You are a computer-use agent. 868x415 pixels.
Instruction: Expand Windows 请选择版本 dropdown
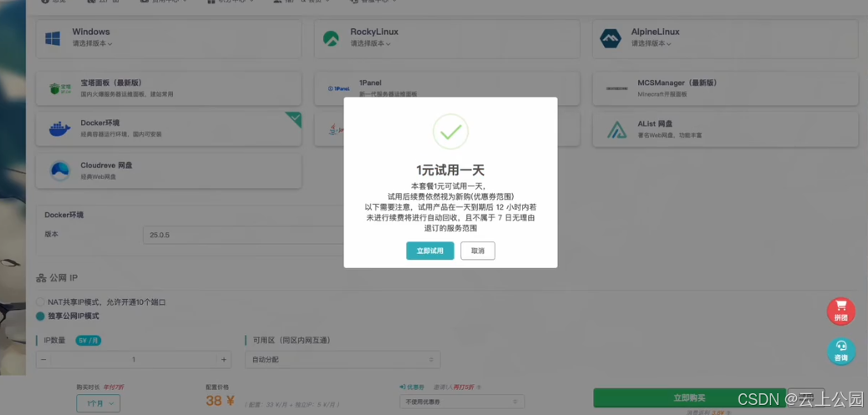pos(93,43)
